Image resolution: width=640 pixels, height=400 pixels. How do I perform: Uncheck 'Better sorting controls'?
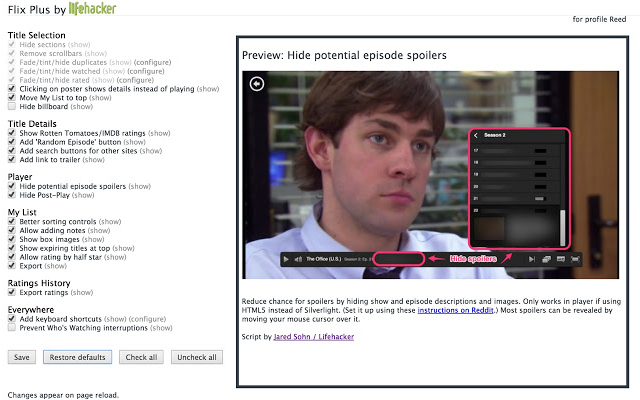point(11,222)
